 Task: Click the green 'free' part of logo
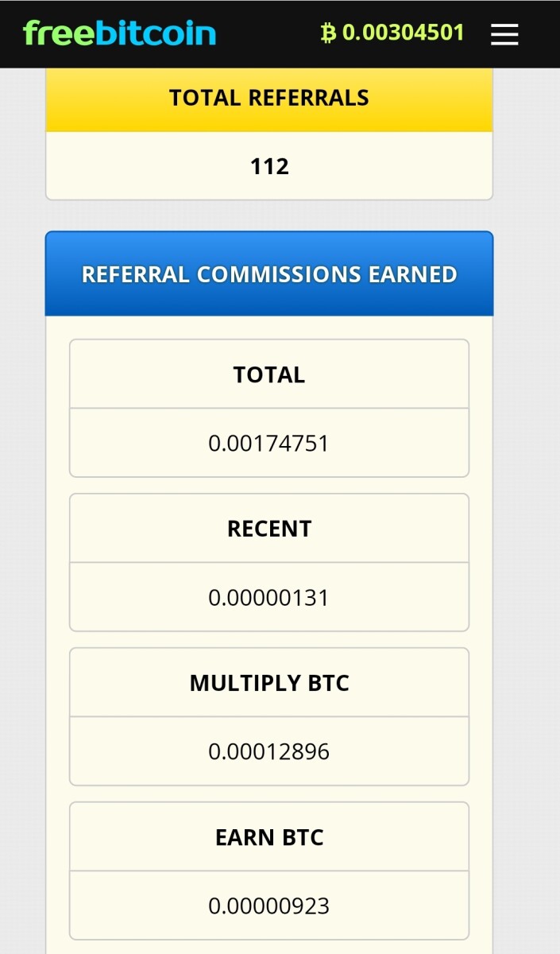coord(58,33)
